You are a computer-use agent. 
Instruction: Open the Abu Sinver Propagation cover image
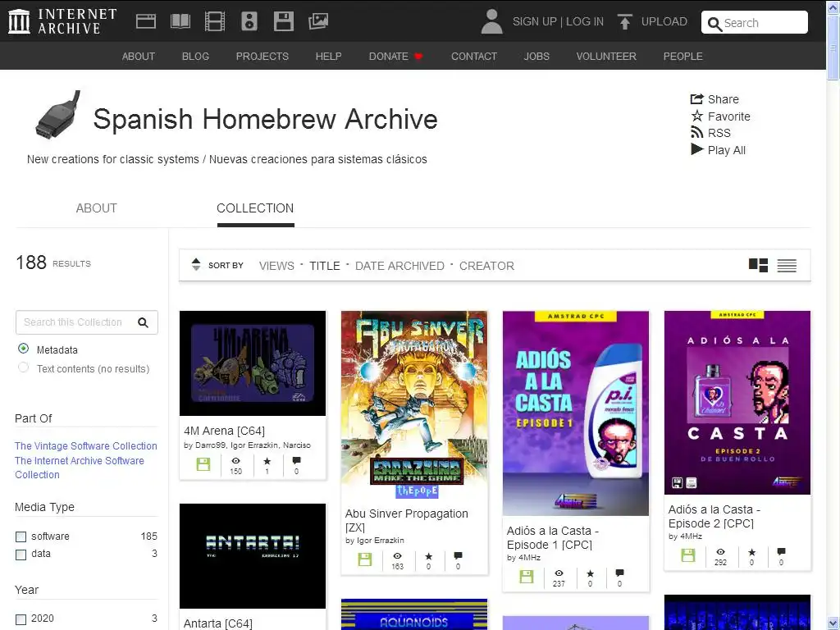coord(414,404)
